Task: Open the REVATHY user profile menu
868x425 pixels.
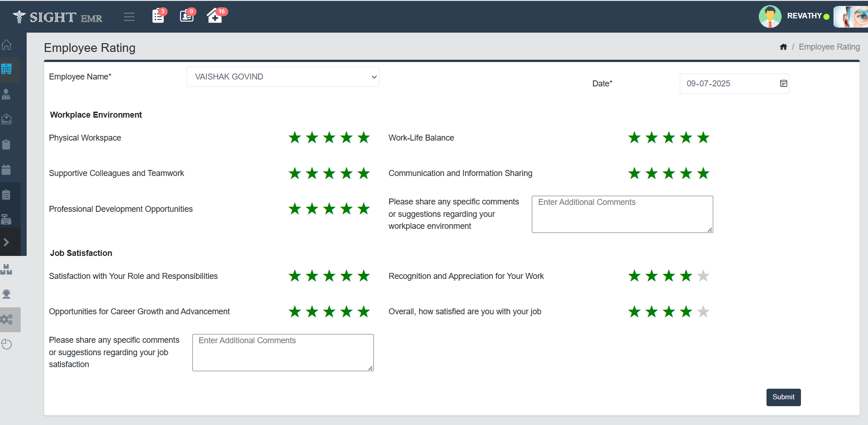Action: point(804,16)
